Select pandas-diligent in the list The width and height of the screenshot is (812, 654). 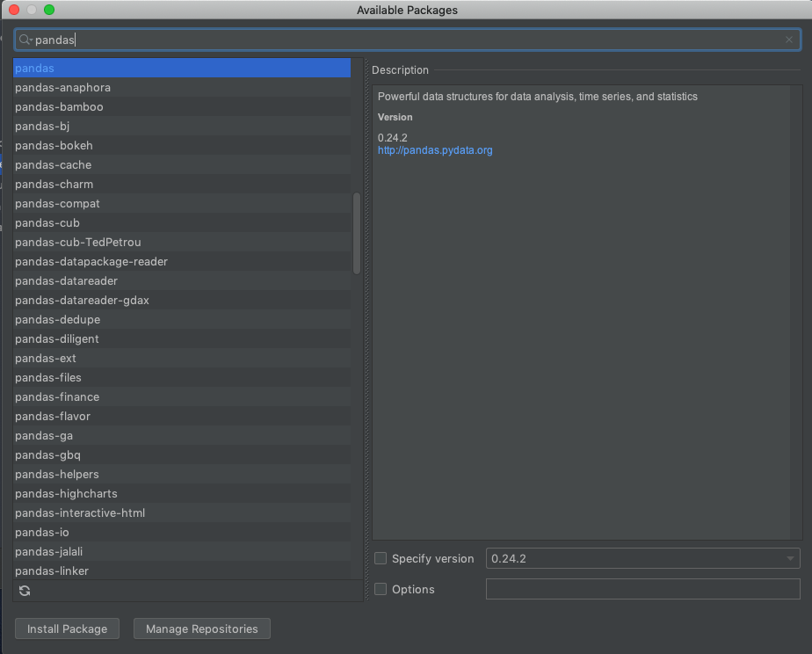click(x=182, y=338)
